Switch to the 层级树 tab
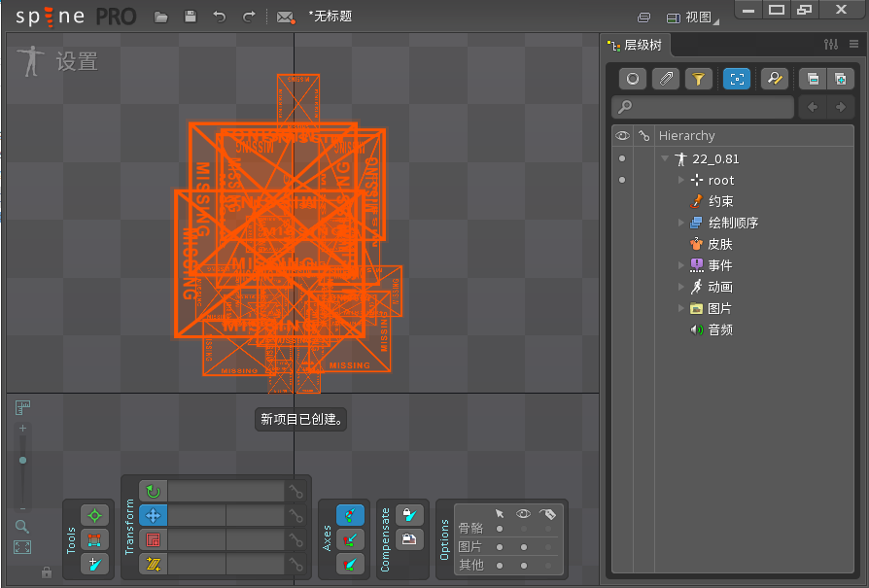The width and height of the screenshot is (869, 588). click(635, 45)
